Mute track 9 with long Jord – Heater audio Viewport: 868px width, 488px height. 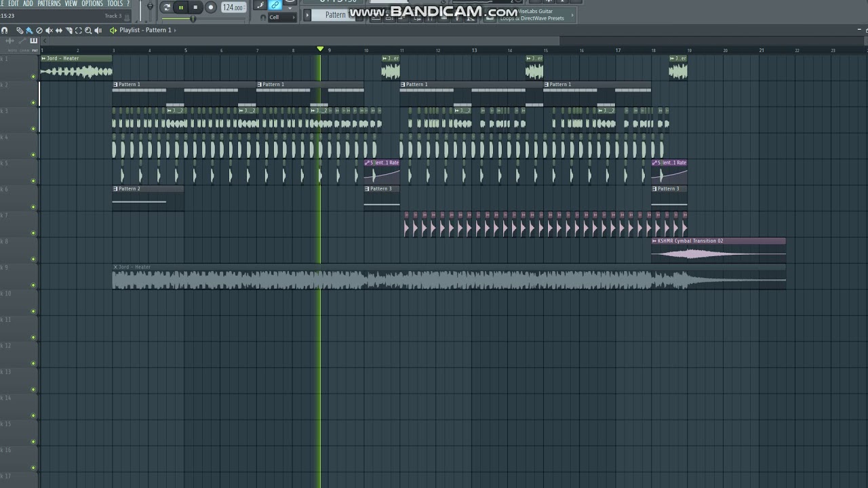click(x=33, y=285)
